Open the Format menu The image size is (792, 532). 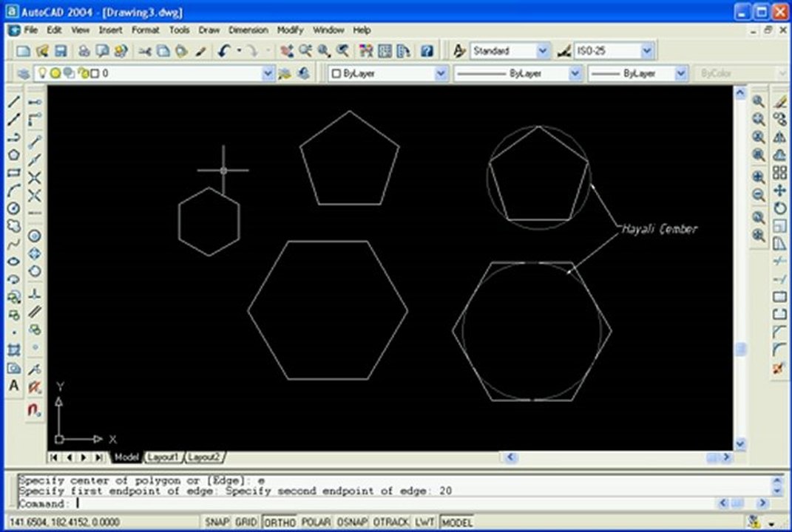coord(146,30)
